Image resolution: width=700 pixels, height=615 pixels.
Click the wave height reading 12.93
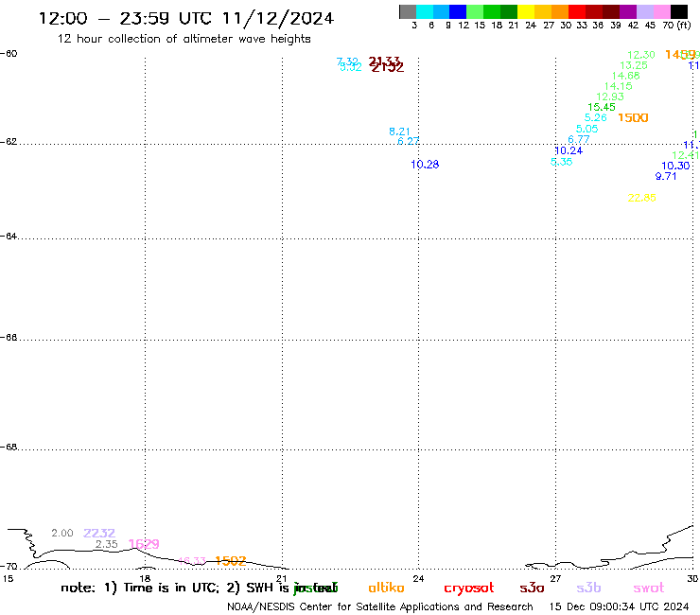pyautogui.click(x=610, y=97)
